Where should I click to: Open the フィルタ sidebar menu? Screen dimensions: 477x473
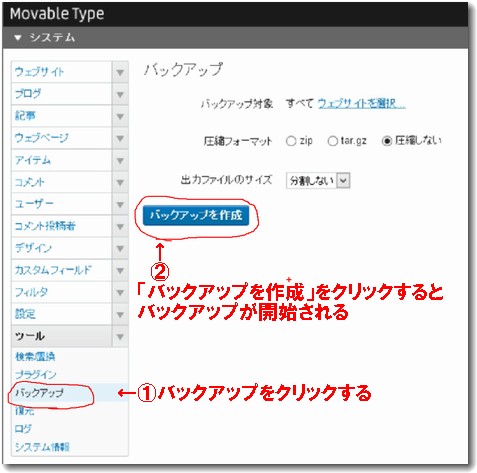(62, 292)
